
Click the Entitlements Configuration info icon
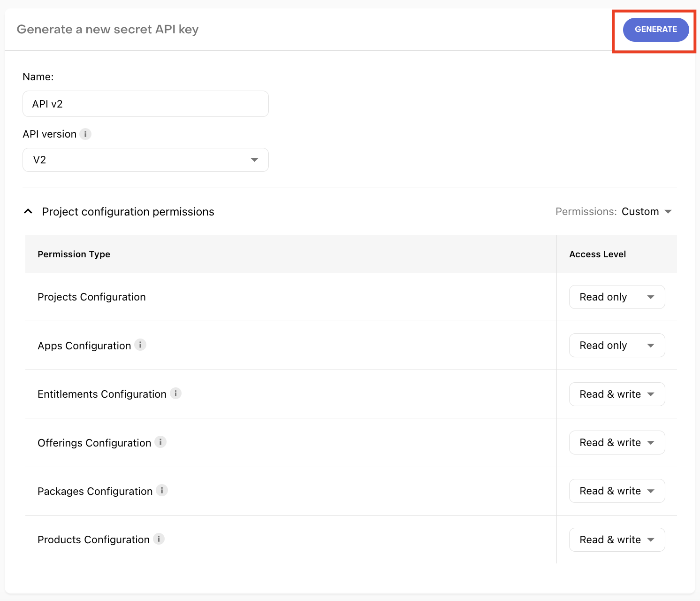pos(175,393)
